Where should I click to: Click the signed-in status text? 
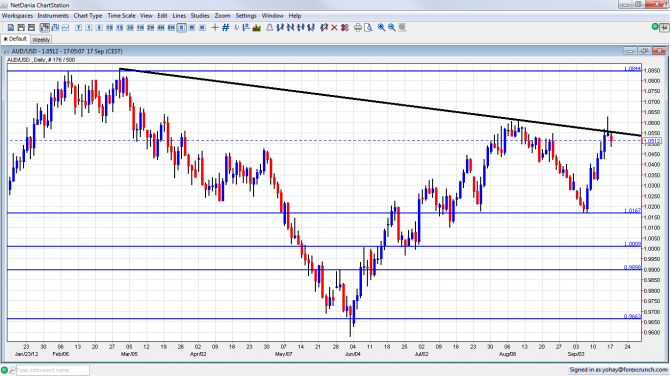tap(618, 370)
